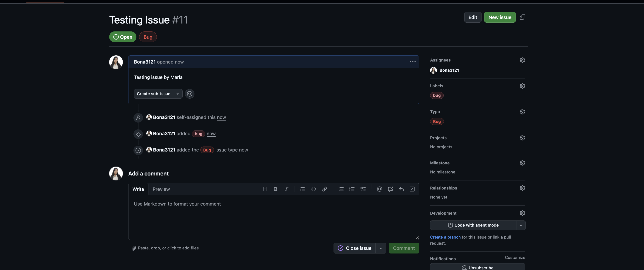Click the green New issue button
644x270 pixels.
click(x=499, y=17)
